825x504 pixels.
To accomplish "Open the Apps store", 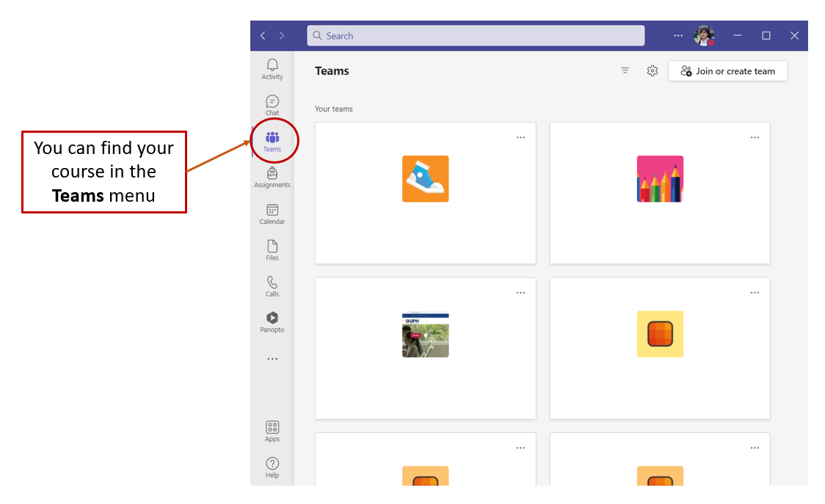I will point(272,431).
